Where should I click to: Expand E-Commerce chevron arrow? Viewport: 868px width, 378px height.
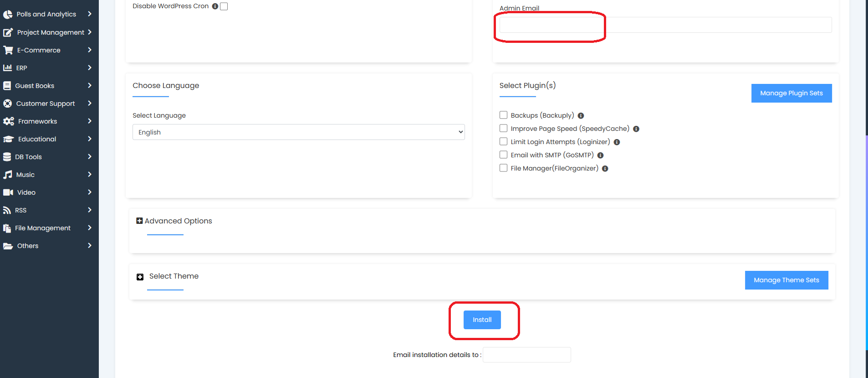(90, 50)
